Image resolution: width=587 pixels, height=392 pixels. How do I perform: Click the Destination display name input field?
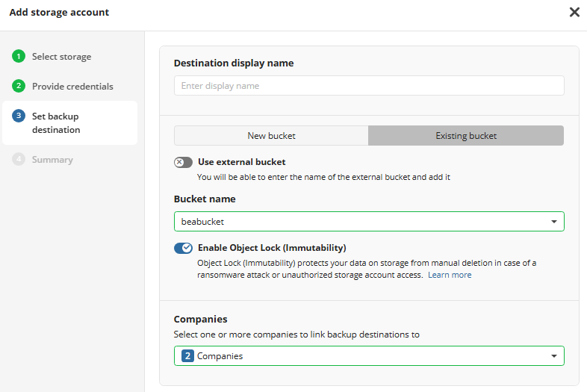pyautogui.click(x=369, y=86)
